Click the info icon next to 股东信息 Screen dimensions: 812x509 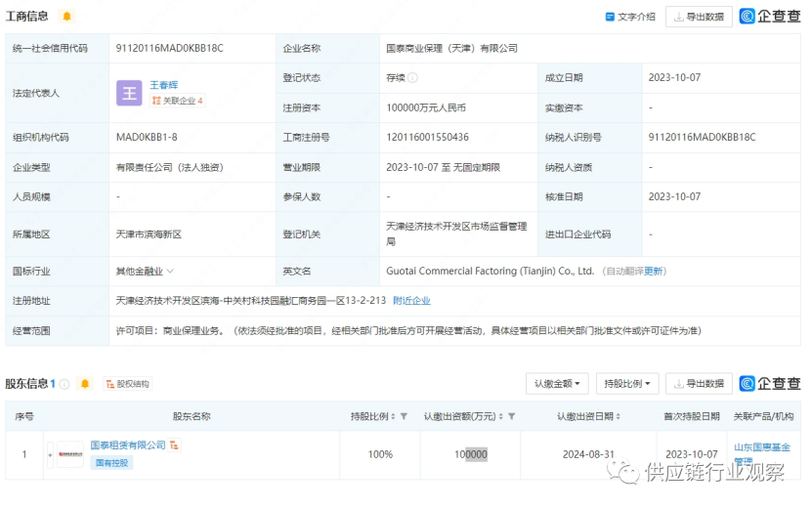click(64, 384)
